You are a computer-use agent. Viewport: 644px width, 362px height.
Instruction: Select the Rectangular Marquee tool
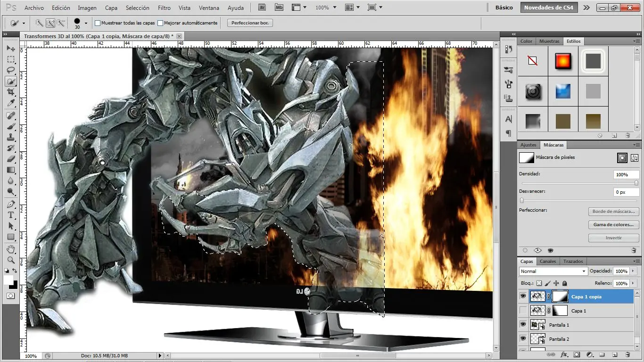(10, 59)
